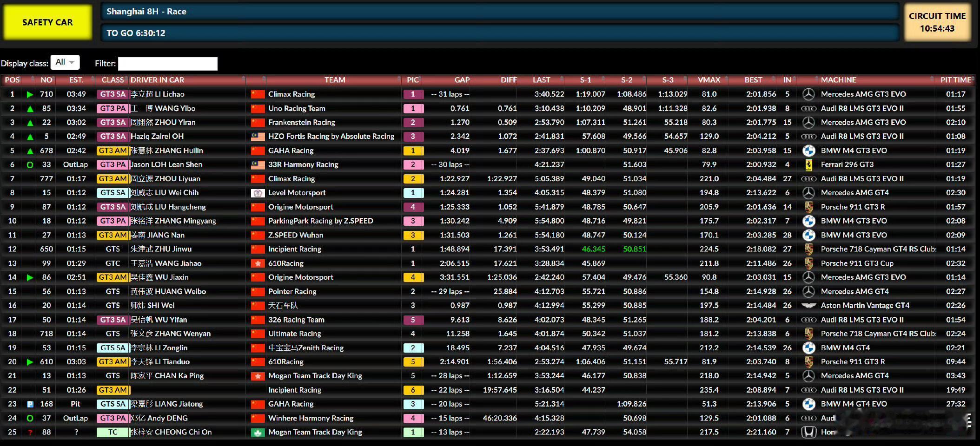The width and height of the screenshot is (980, 446).
Task: Click team name 'Winhere Harmony Racing'
Action: coord(311,418)
